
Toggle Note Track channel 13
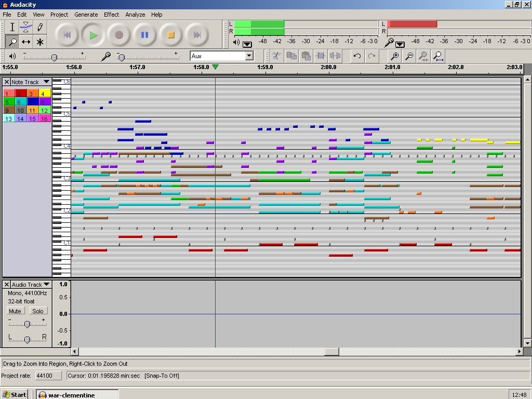click(x=9, y=118)
